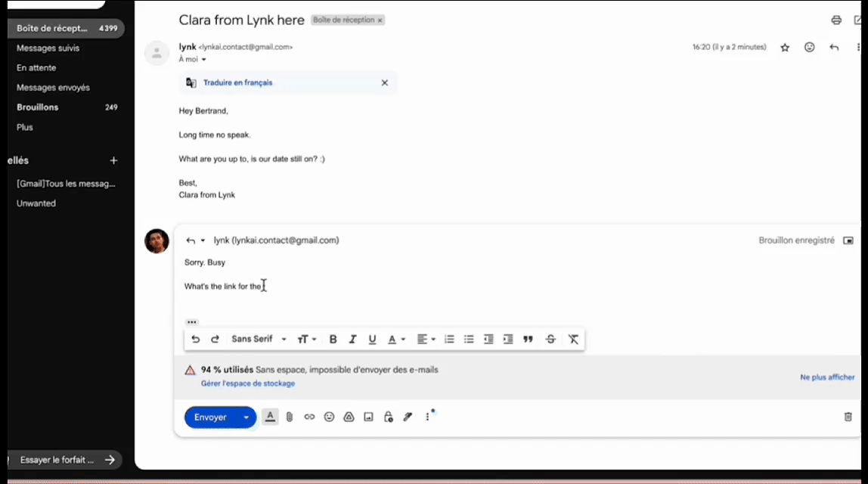Attach a file with the paperclip icon
Screen dimensions: 868x484
290,417
